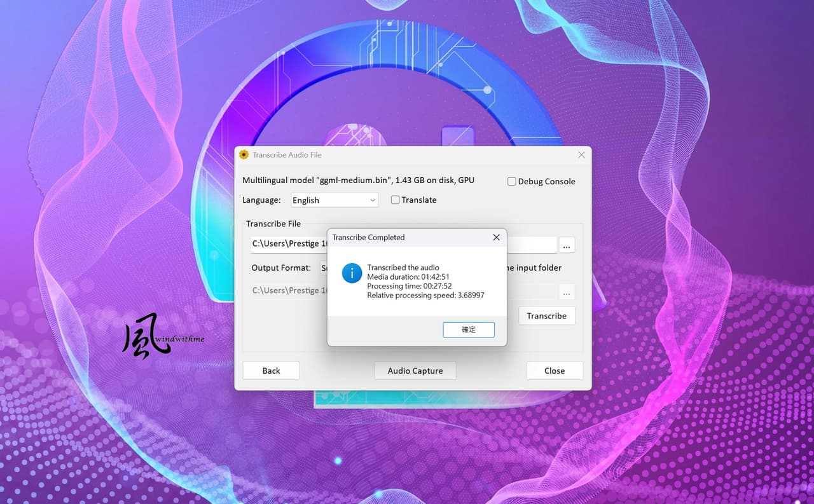The height and width of the screenshot is (504, 814).
Task: Browse for input file with ellipsis button
Action: (567, 245)
